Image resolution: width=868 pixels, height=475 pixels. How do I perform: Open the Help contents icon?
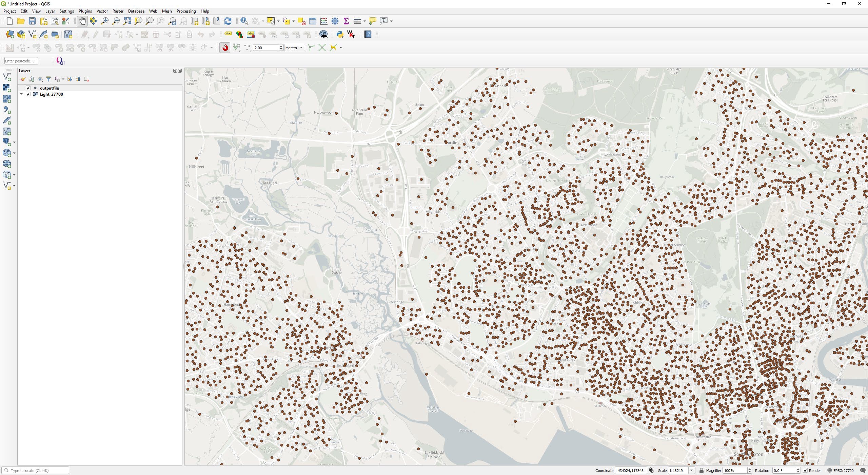[x=368, y=34]
